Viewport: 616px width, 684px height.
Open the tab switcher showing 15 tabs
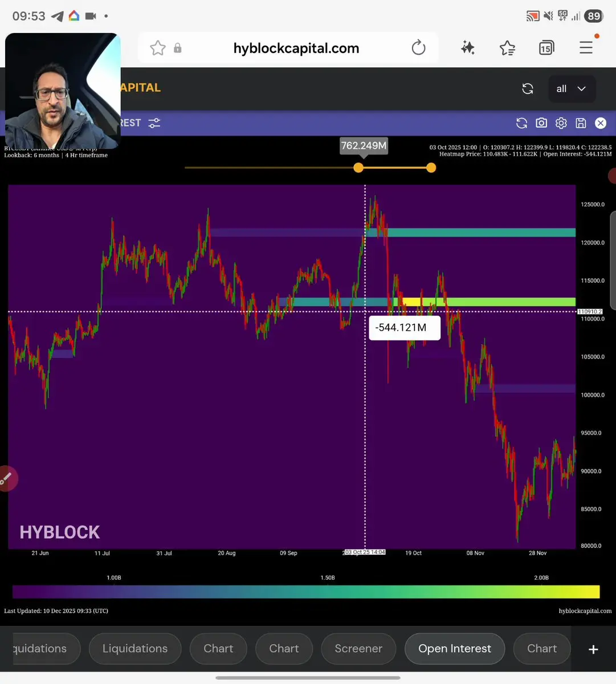pos(546,48)
